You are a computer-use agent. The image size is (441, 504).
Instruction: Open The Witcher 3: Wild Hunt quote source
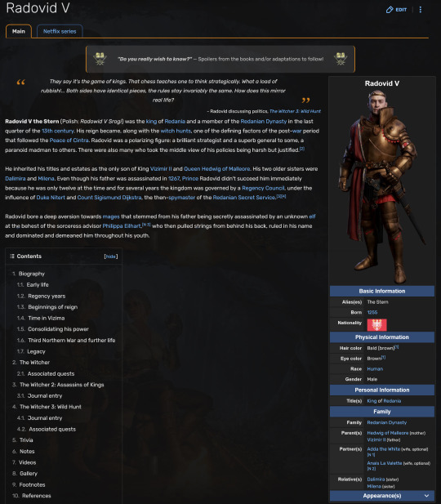tap(295, 111)
